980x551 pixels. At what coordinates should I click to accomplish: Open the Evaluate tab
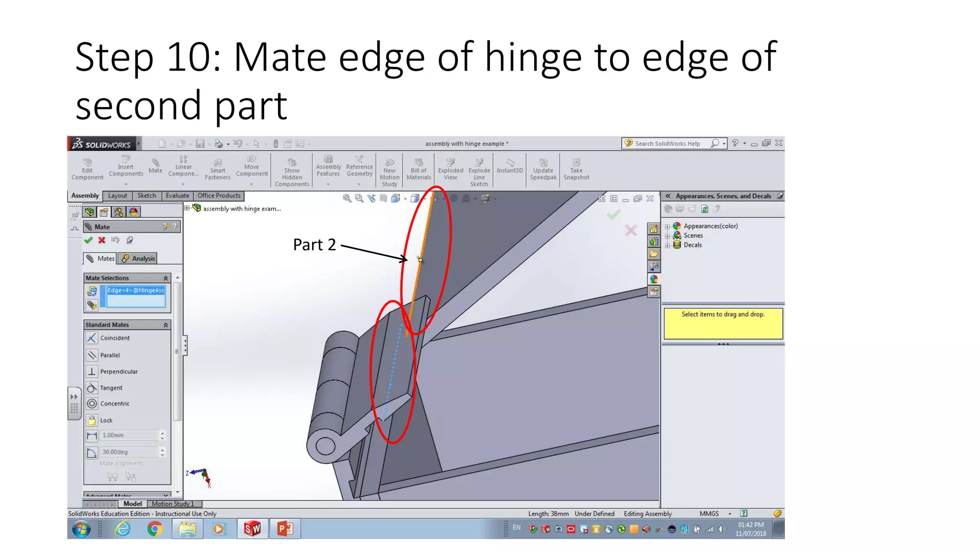click(x=178, y=196)
